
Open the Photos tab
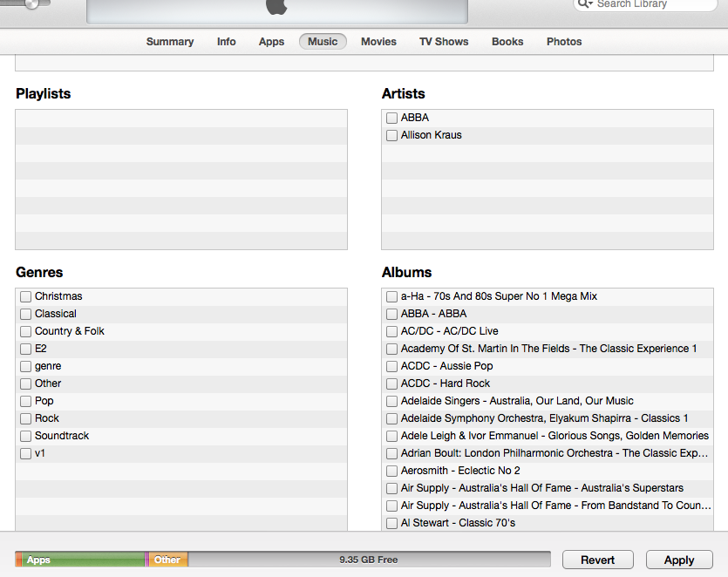[x=564, y=42]
